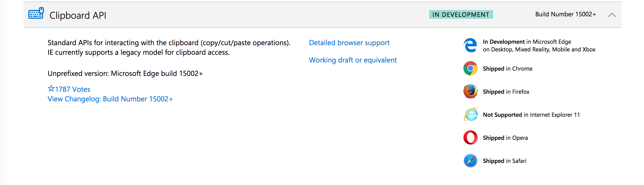The width and height of the screenshot is (644, 185).
Task: Click the IN DEVELOPMENT status badge
Action: (x=461, y=14)
